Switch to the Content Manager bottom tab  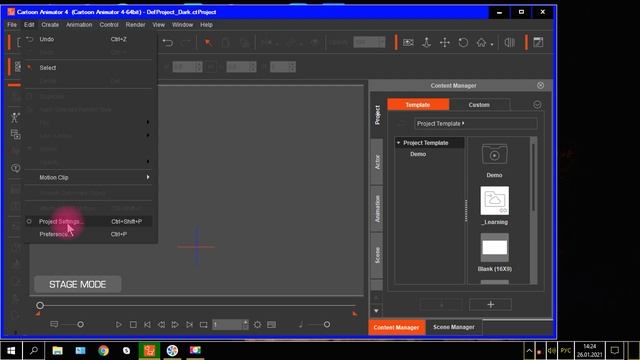pyautogui.click(x=396, y=327)
